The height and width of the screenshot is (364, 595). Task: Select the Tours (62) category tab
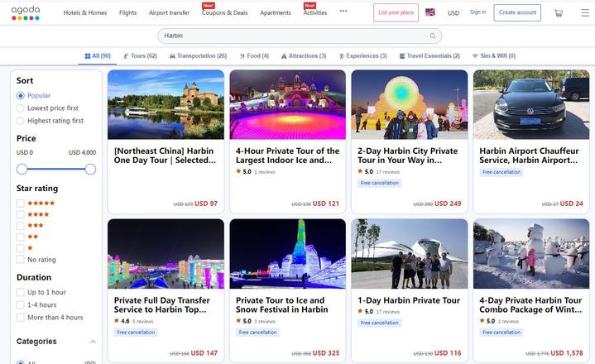point(140,56)
